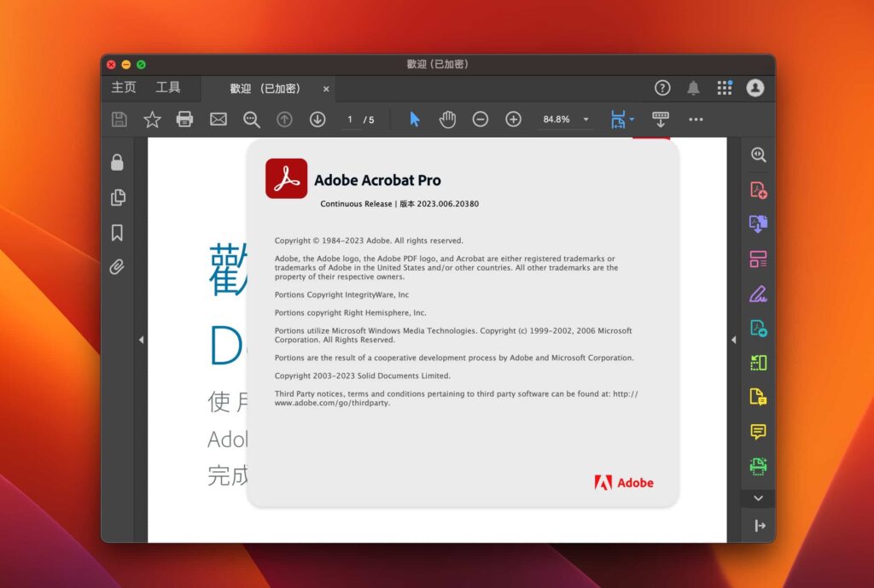The width and height of the screenshot is (874, 588).
Task: Show more tools with sidebar chevron
Action: (758, 498)
